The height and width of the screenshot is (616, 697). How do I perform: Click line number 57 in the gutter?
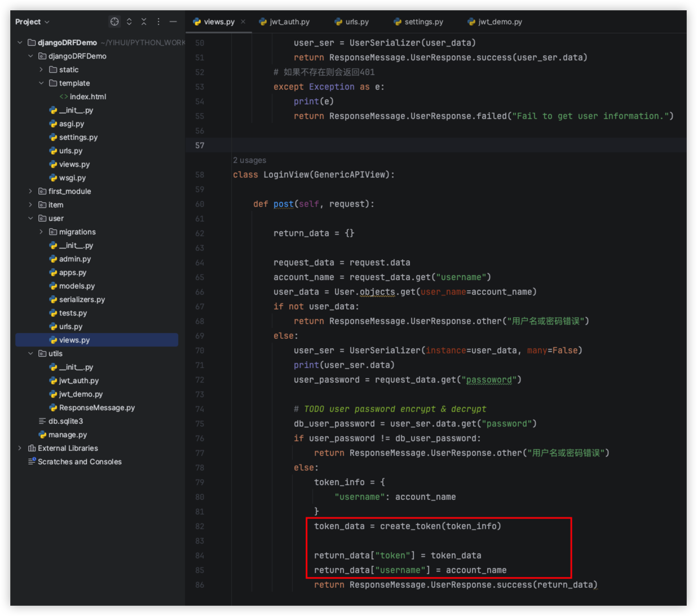[x=200, y=145]
